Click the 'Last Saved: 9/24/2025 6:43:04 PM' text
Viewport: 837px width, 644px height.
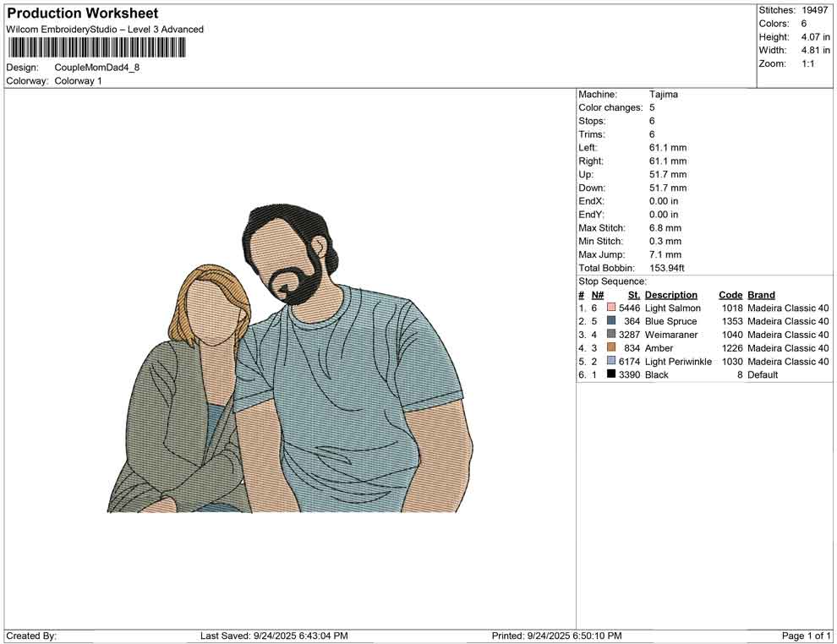275,636
